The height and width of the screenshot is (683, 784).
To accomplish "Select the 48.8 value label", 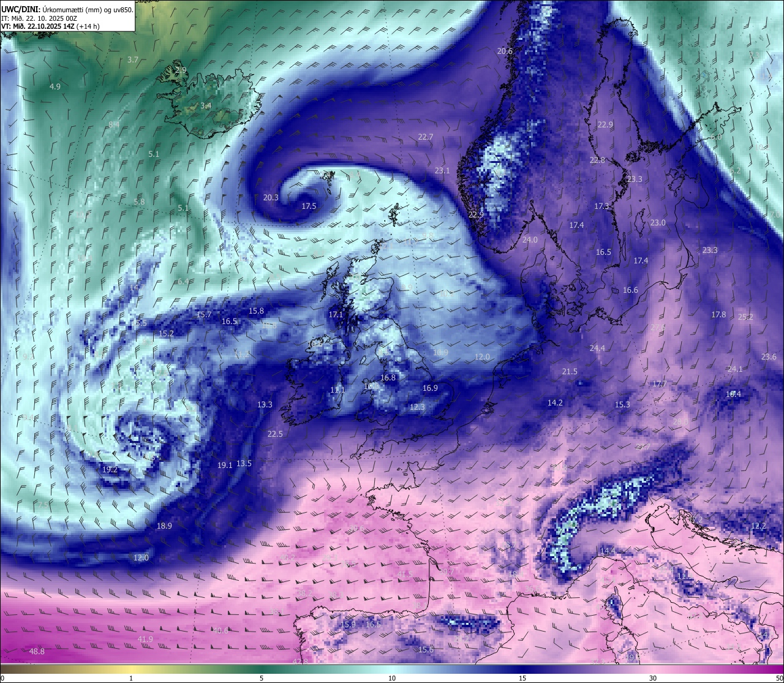I will [x=37, y=652].
